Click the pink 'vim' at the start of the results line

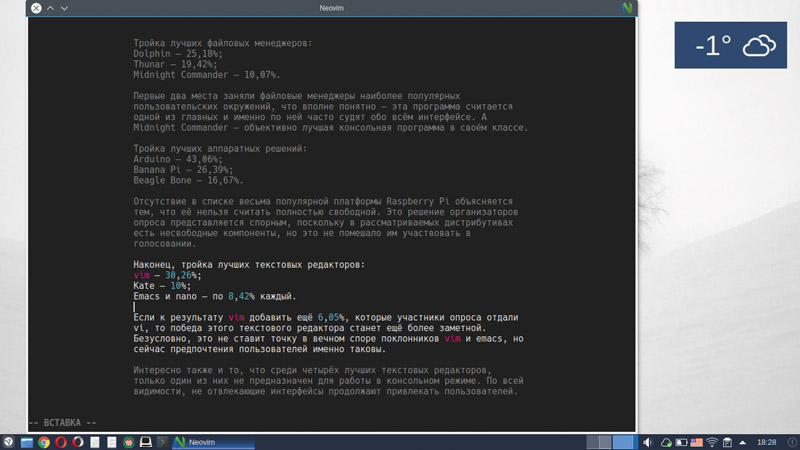141,276
